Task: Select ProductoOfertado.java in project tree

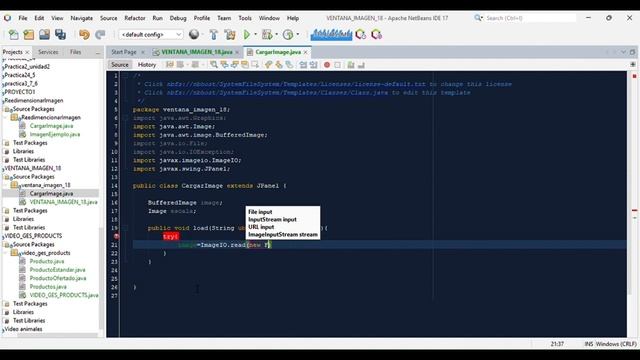Action: pyautogui.click(x=58, y=278)
